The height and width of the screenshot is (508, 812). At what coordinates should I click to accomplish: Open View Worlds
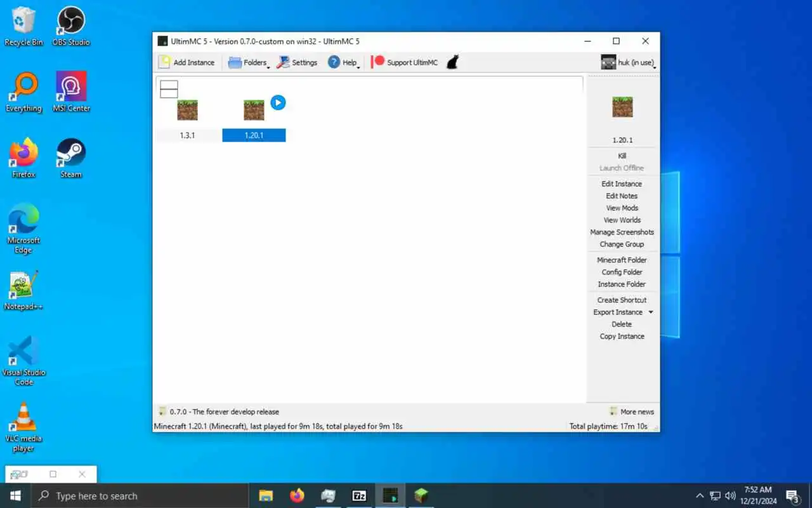pos(622,220)
